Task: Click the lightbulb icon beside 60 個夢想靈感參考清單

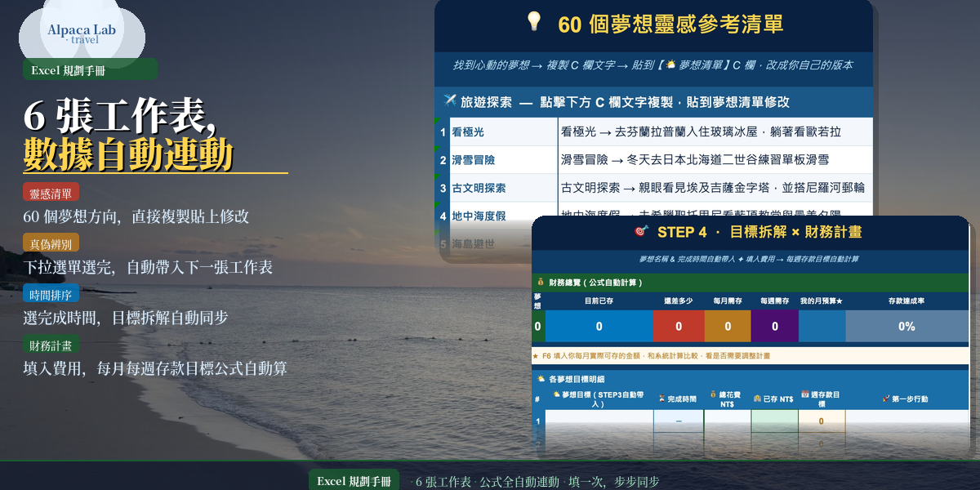Action: click(x=534, y=22)
